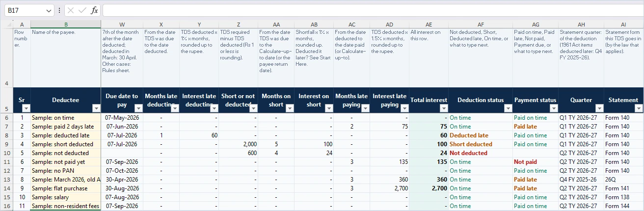Open the Months late paying filter dropdown
Viewport: 644px width, 211px height.
click(366, 108)
